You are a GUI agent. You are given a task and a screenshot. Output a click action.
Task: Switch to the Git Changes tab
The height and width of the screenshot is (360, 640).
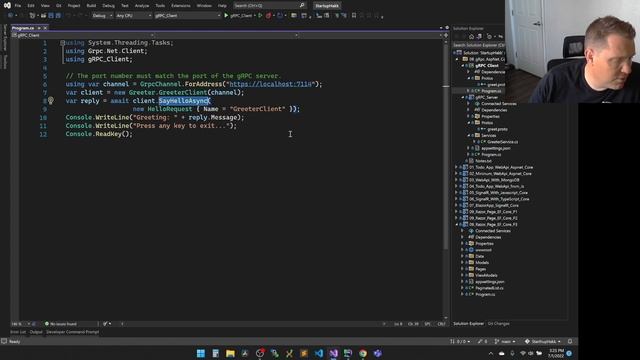[x=499, y=324]
